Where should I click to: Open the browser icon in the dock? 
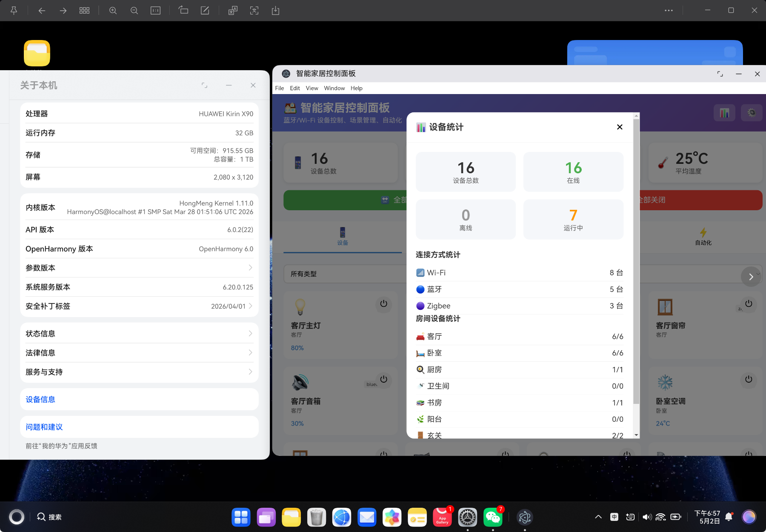342,517
